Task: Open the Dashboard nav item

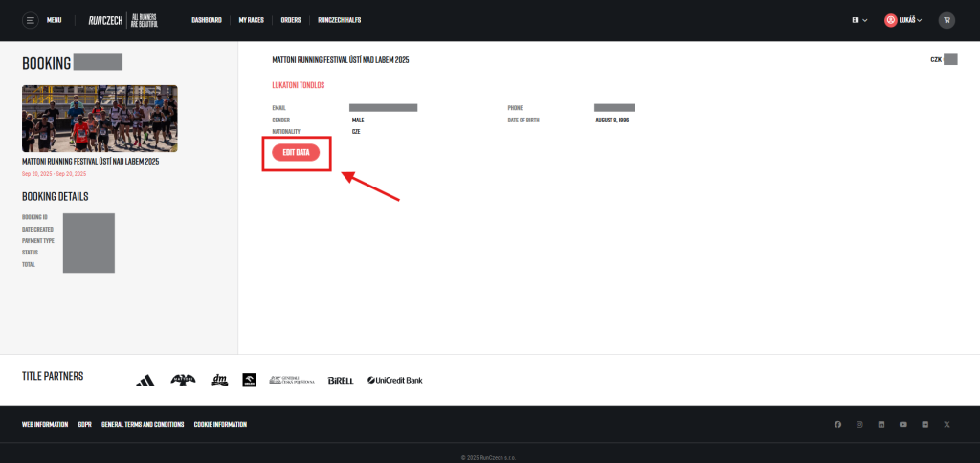Action: 207,20
